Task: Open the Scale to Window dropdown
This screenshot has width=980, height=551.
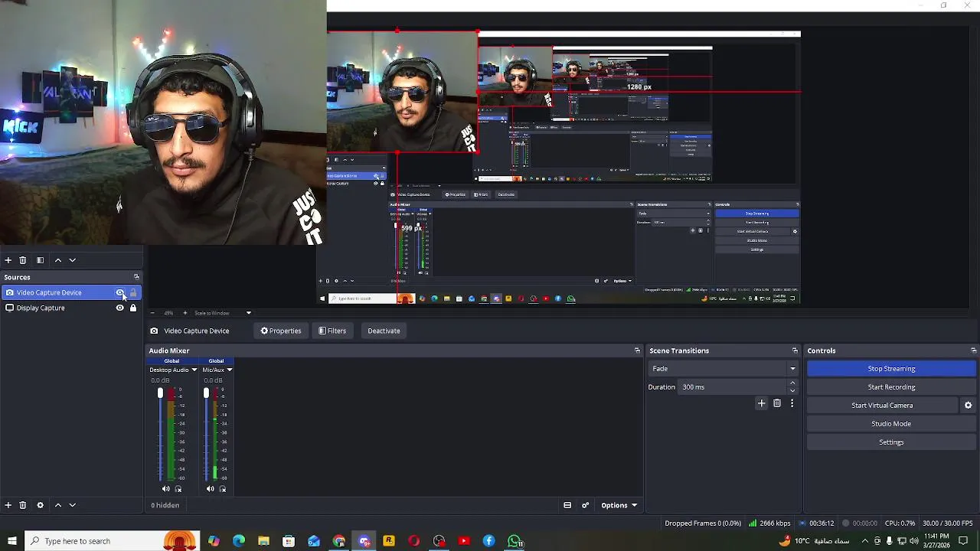Action: coord(223,313)
